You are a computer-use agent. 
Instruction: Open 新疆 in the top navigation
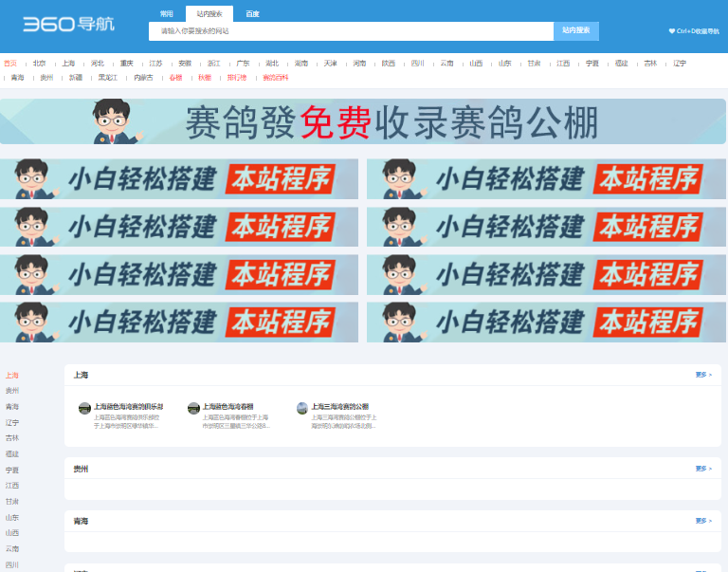tap(76, 78)
